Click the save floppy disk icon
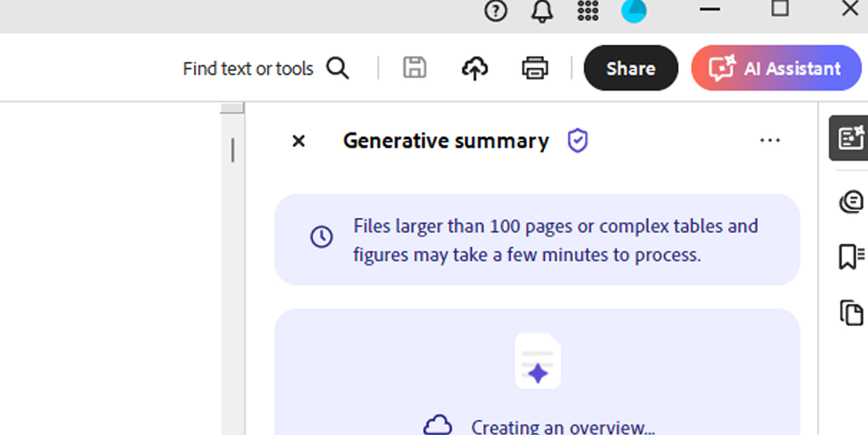The height and width of the screenshot is (435, 868). 415,67
